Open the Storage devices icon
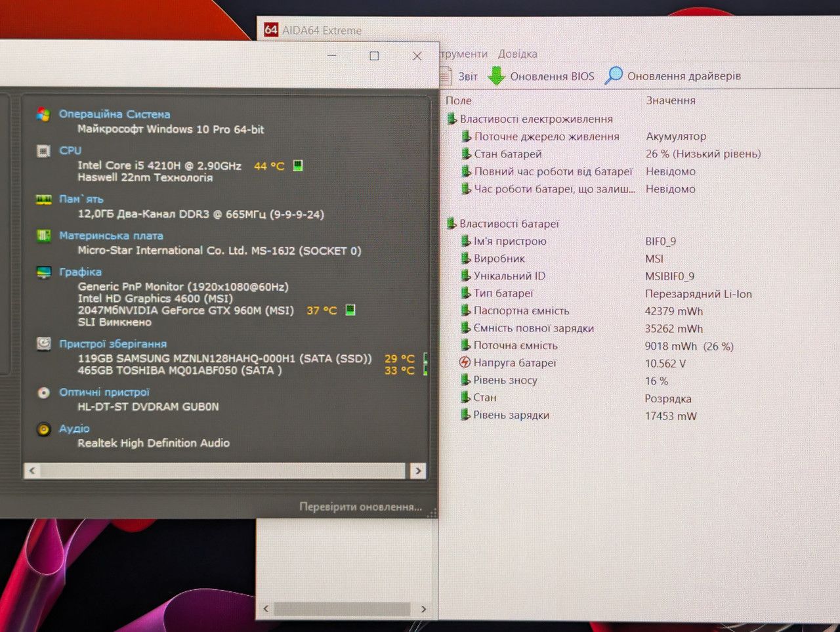840x632 pixels. point(43,344)
